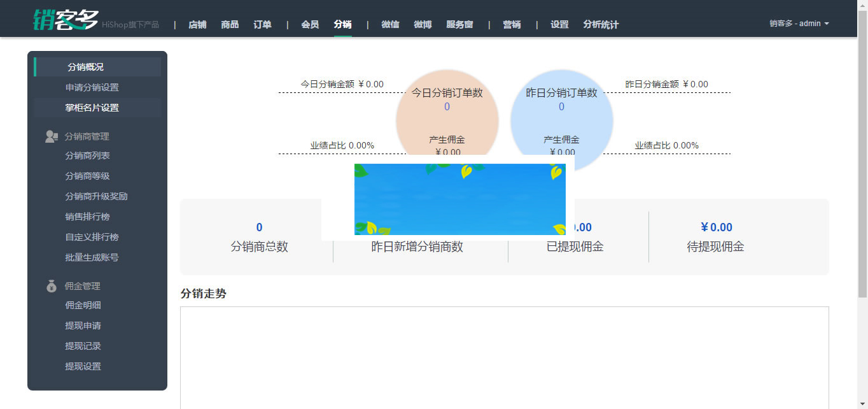The image size is (868, 409).
Task: Switch to the 商品 tab
Action: point(230,24)
